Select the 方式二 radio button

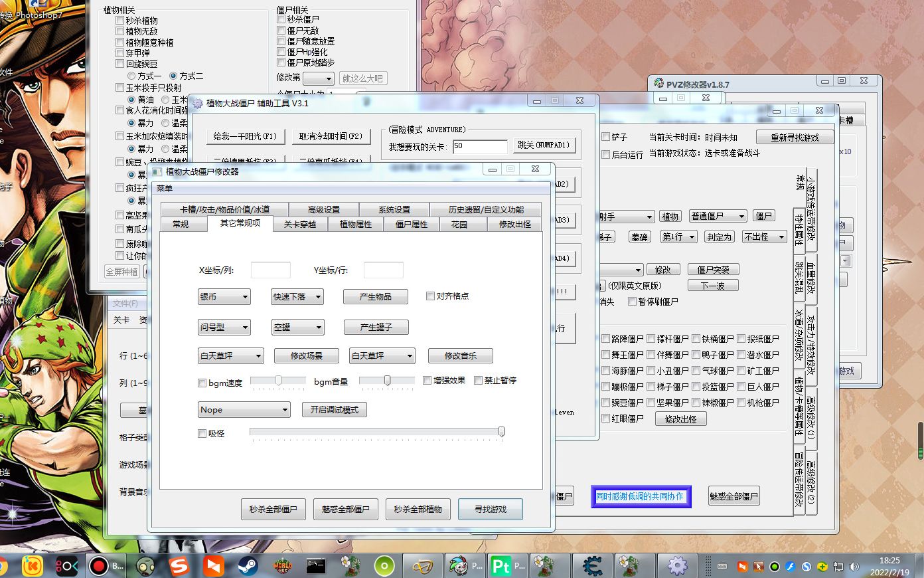[173, 76]
